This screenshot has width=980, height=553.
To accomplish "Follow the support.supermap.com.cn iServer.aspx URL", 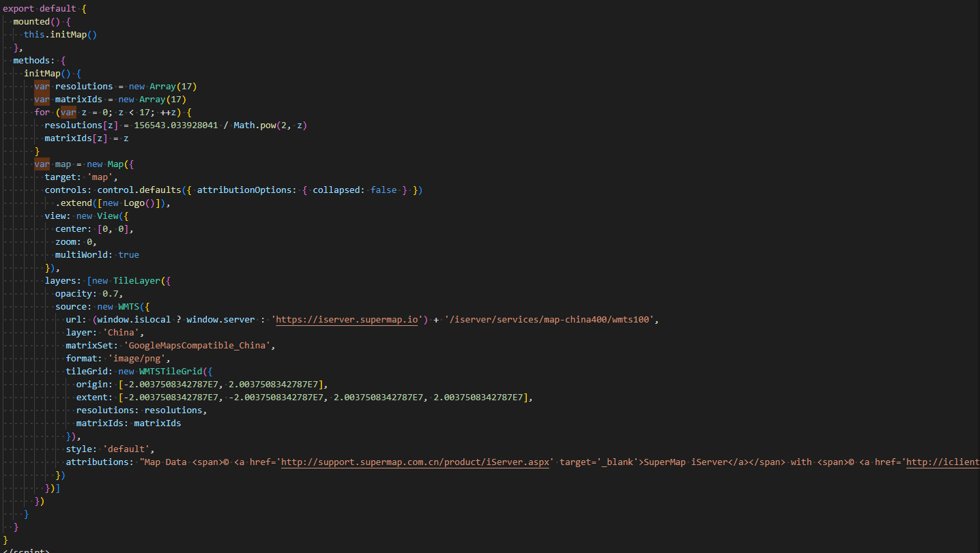I will (x=416, y=462).
